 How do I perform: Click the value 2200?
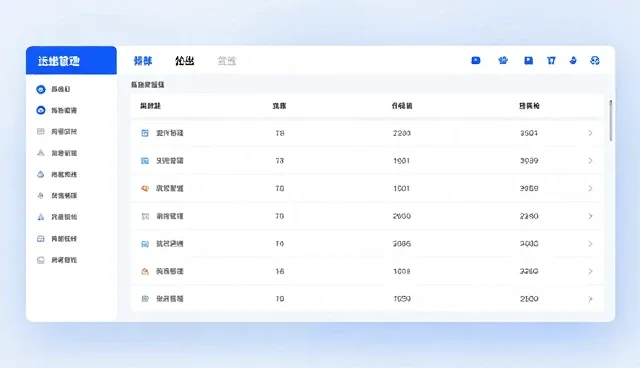(402, 133)
